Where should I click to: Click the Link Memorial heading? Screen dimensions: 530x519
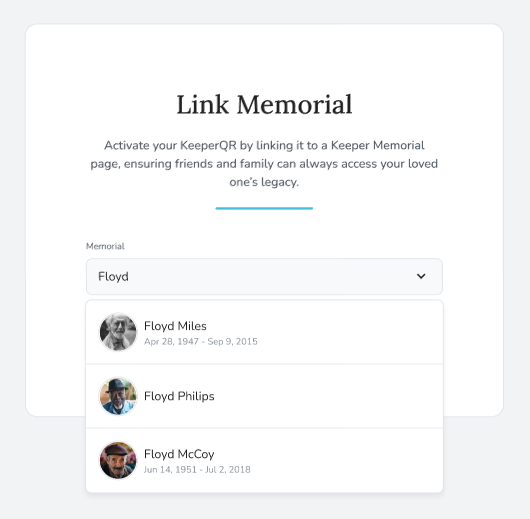(264, 104)
